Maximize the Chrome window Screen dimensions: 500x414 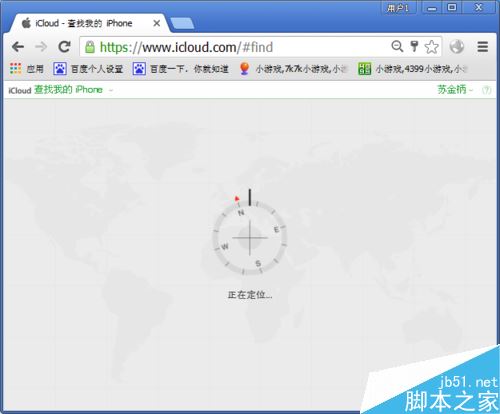[452, 8]
